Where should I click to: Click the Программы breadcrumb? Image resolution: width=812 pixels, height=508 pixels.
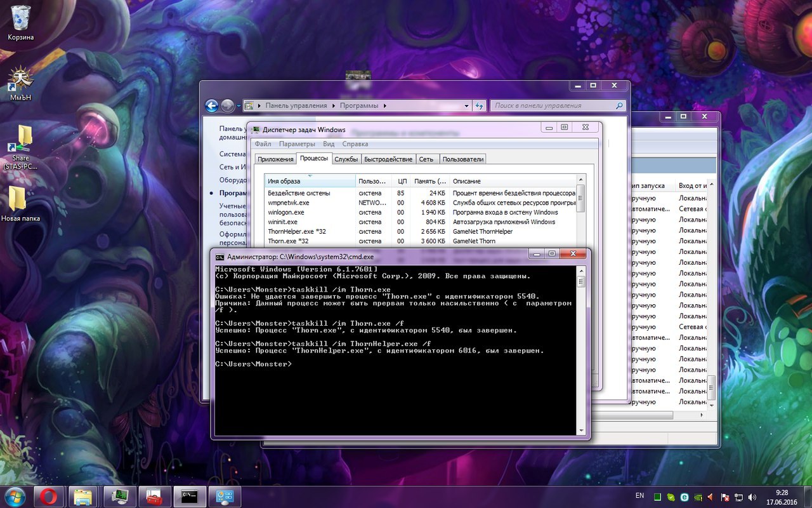coord(359,106)
